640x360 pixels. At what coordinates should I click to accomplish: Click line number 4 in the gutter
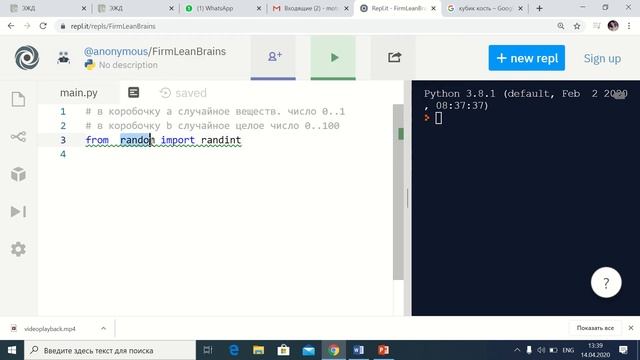[x=63, y=154]
